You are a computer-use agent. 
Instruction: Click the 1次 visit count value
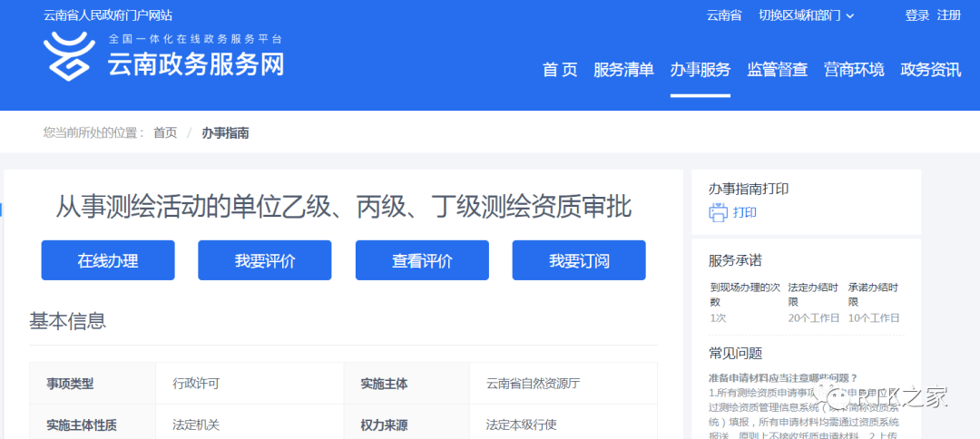[718, 317]
